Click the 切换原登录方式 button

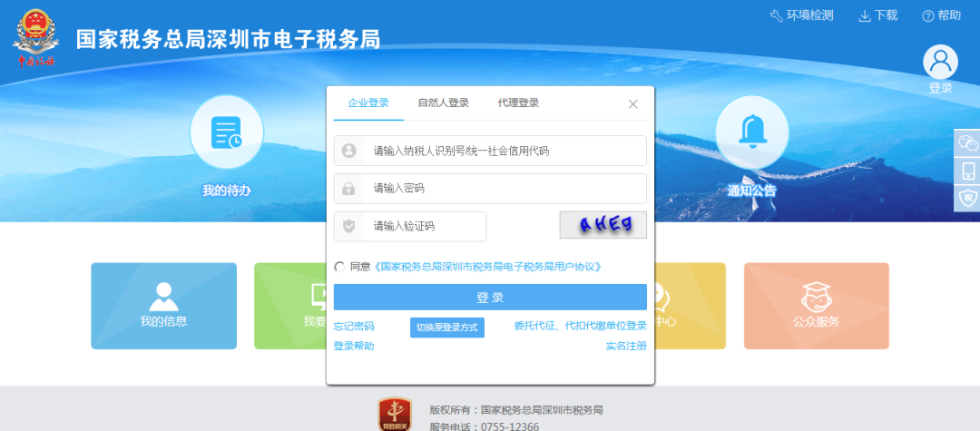446,328
